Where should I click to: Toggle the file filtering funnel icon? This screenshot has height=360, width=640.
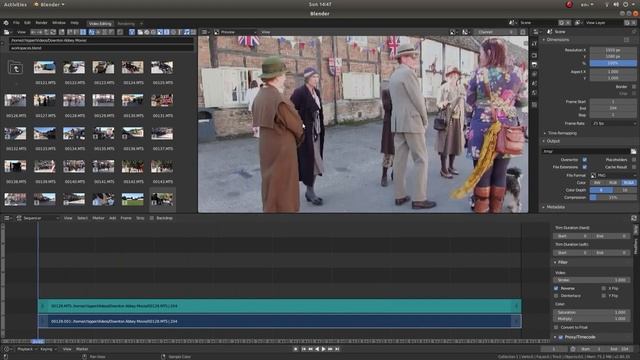pos(132,32)
